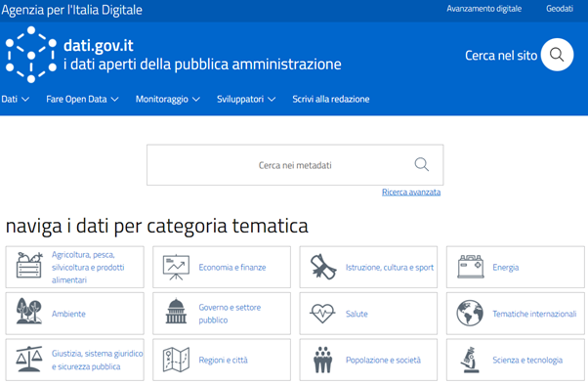Click the Economia e finanze chart icon

tap(176, 268)
